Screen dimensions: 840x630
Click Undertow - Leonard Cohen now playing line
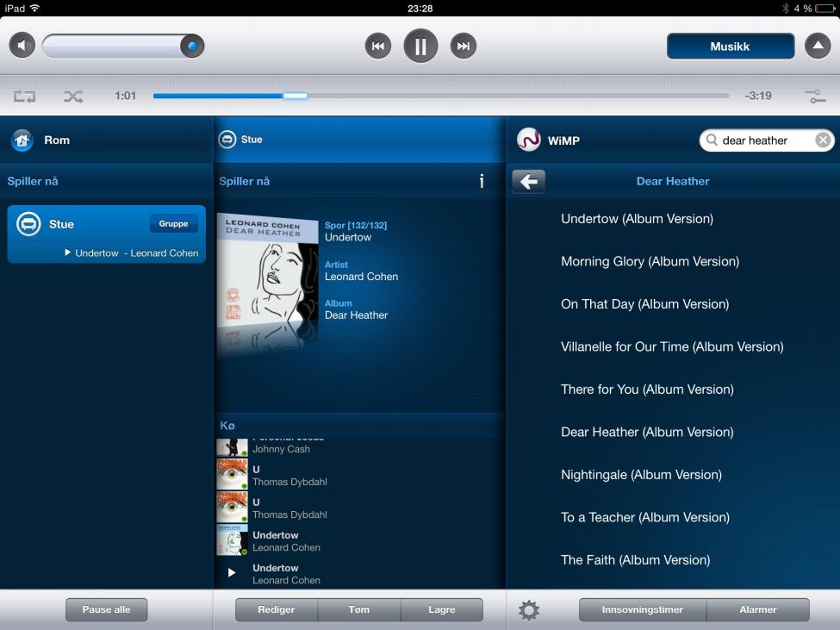[x=131, y=253]
